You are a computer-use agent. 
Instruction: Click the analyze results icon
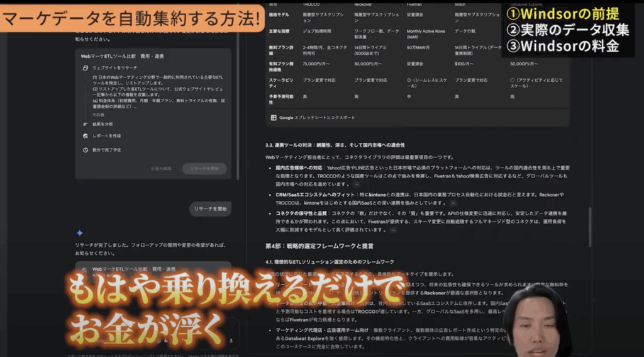click(86, 124)
